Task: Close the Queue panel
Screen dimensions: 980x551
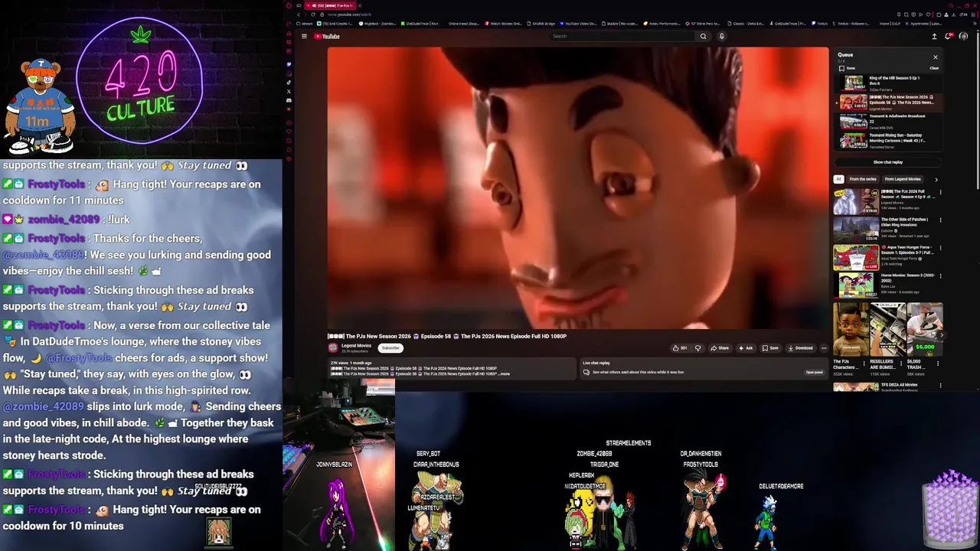Action: click(x=935, y=57)
